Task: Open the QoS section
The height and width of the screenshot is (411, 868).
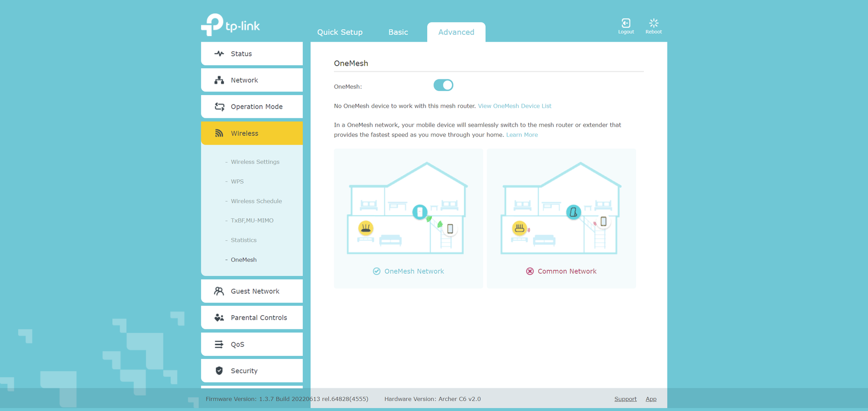Action: click(252, 344)
